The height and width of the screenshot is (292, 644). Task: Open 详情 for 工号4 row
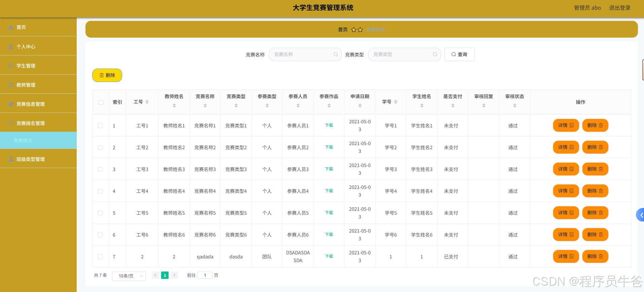[x=566, y=191]
